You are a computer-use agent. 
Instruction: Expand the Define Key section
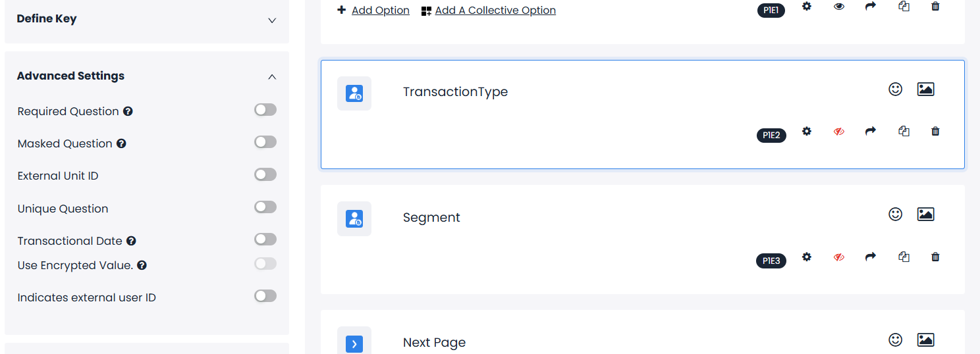pos(272,20)
